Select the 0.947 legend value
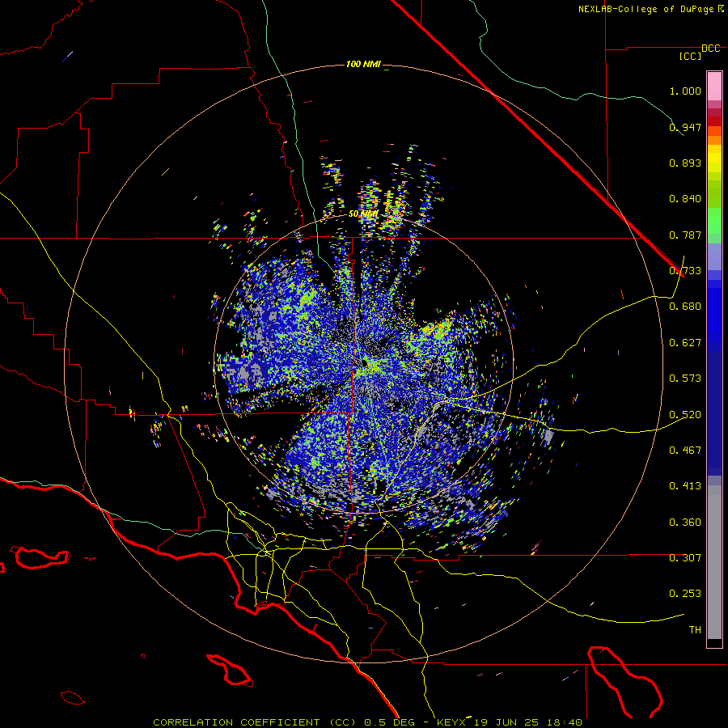 pos(685,127)
